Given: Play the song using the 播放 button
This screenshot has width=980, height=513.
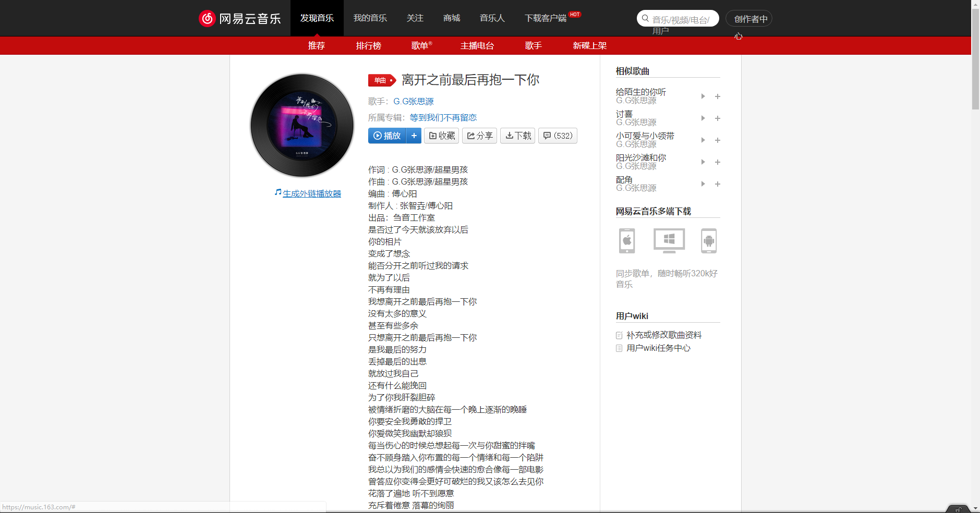Looking at the screenshot, I should pyautogui.click(x=388, y=136).
